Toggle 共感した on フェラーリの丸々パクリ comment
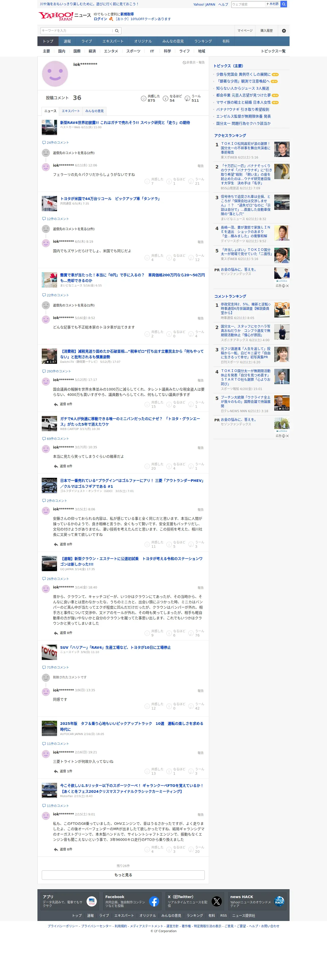 (147, 181)
